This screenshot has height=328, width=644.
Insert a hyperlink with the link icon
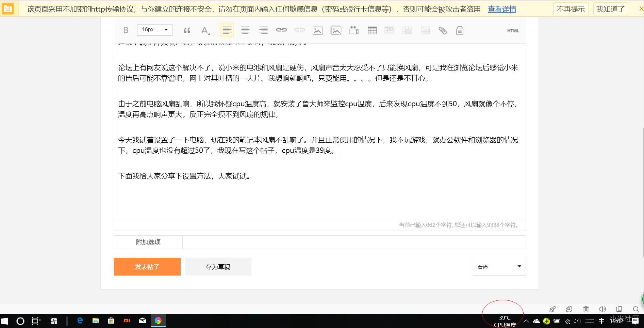281,30
